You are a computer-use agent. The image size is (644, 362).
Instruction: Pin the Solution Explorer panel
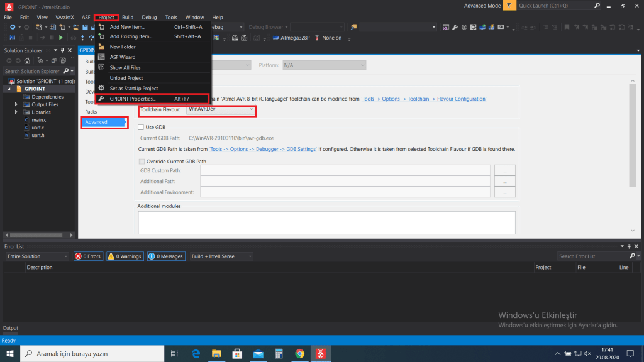63,50
